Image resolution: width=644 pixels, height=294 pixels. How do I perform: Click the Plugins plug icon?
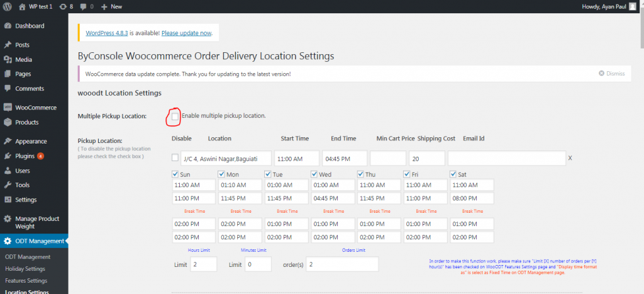[x=8, y=156]
